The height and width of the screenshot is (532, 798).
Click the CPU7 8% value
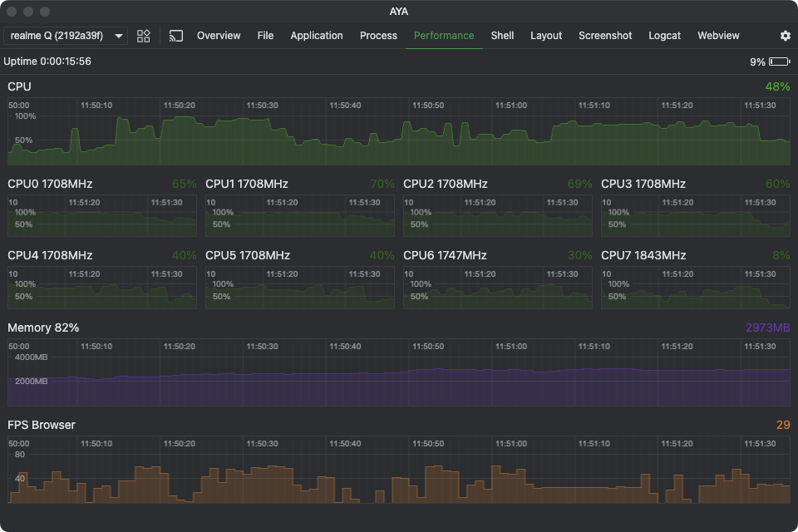781,255
